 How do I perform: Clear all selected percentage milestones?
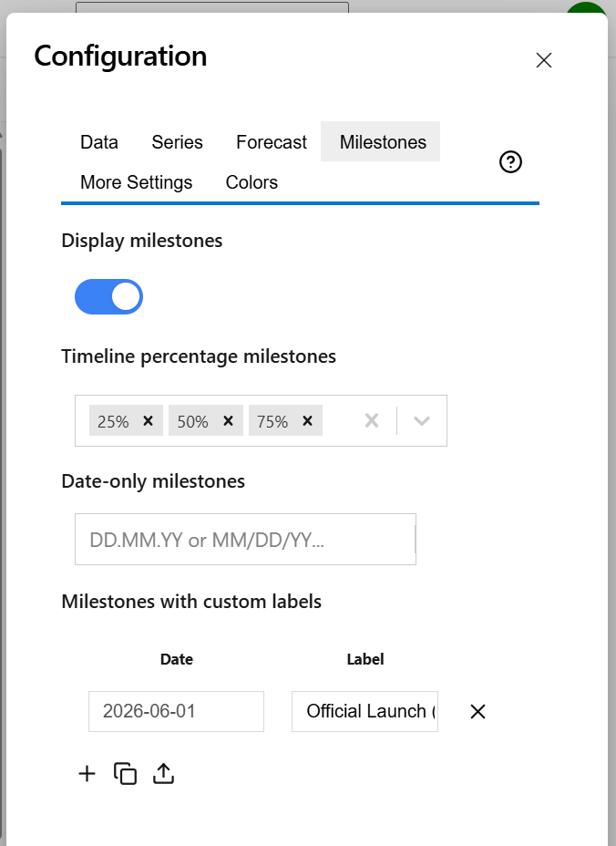(x=372, y=420)
